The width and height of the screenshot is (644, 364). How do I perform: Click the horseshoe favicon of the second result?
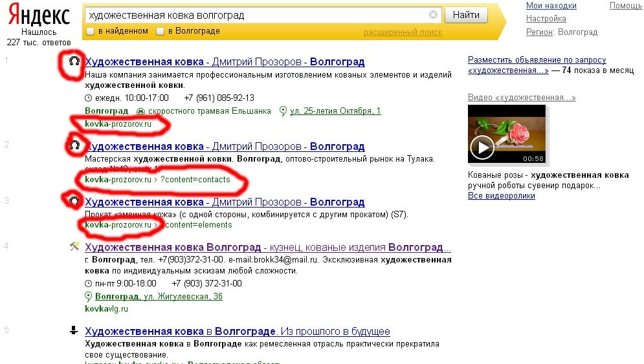[x=74, y=145]
